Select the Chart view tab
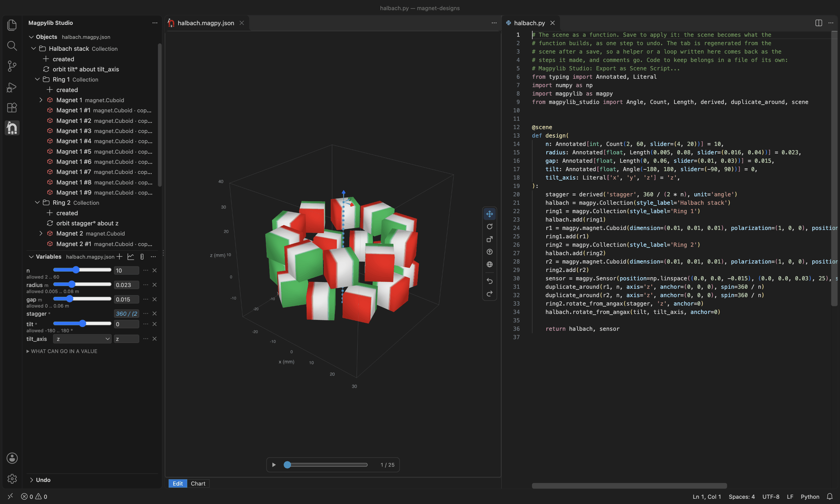 [198, 483]
